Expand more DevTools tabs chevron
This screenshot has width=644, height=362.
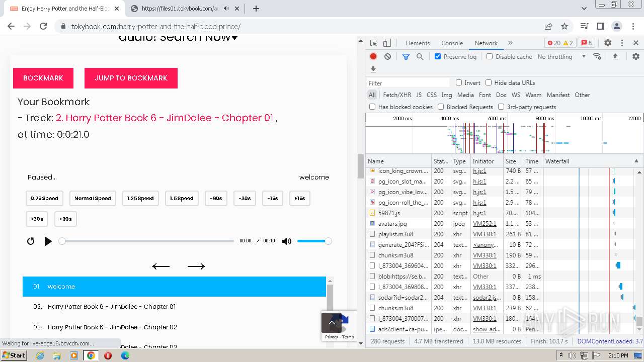pos(510,43)
